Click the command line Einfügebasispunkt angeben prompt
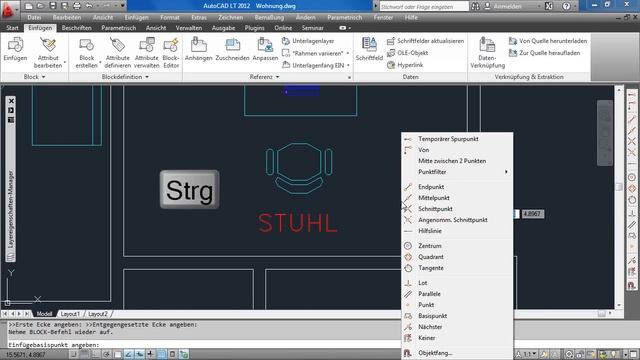This screenshot has width=640, height=360. pyautogui.click(x=53, y=344)
